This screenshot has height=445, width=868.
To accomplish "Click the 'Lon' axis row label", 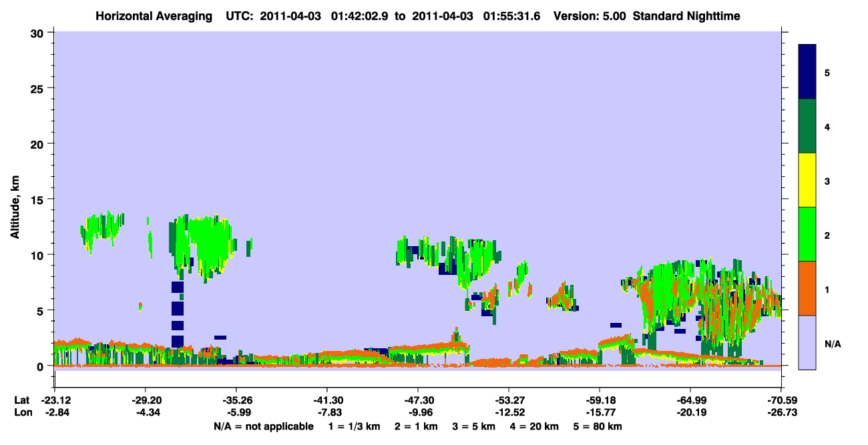I will click(x=22, y=412).
